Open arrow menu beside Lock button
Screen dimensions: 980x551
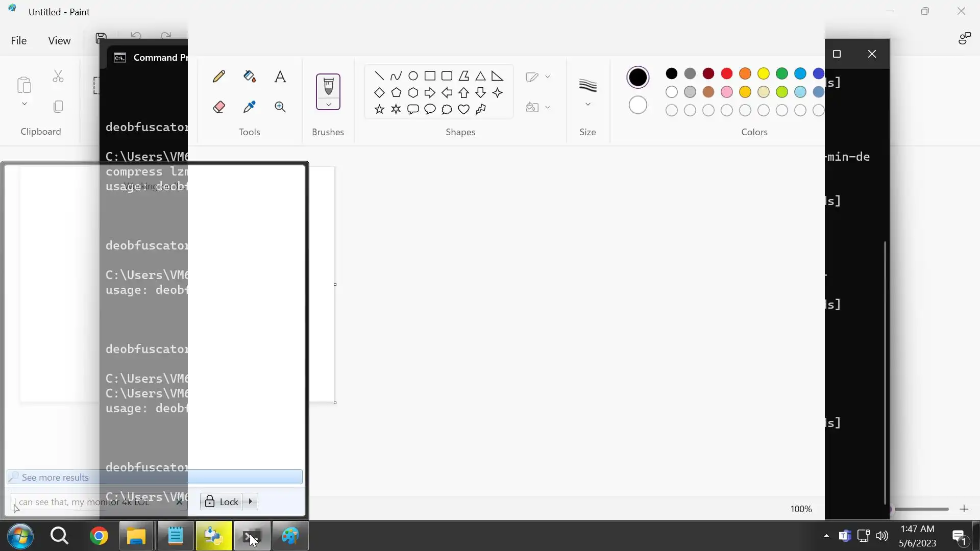pos(251,502)
